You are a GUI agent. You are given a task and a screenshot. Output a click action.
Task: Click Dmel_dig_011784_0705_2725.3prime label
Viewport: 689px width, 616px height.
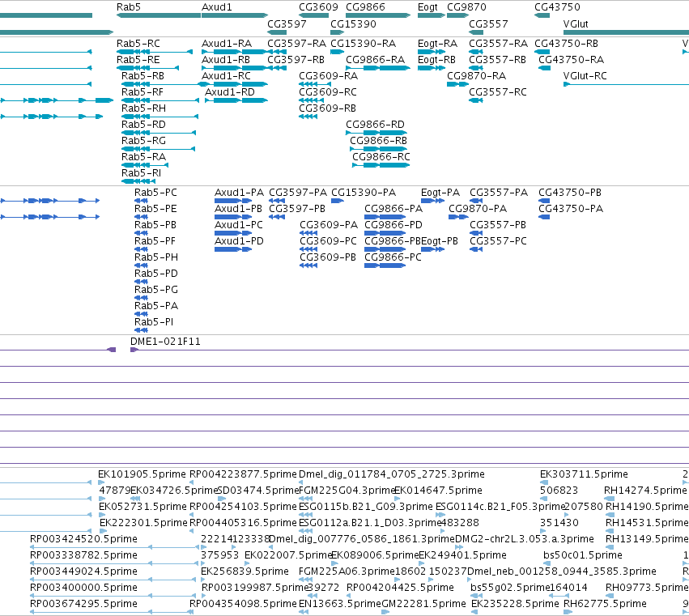392,474
